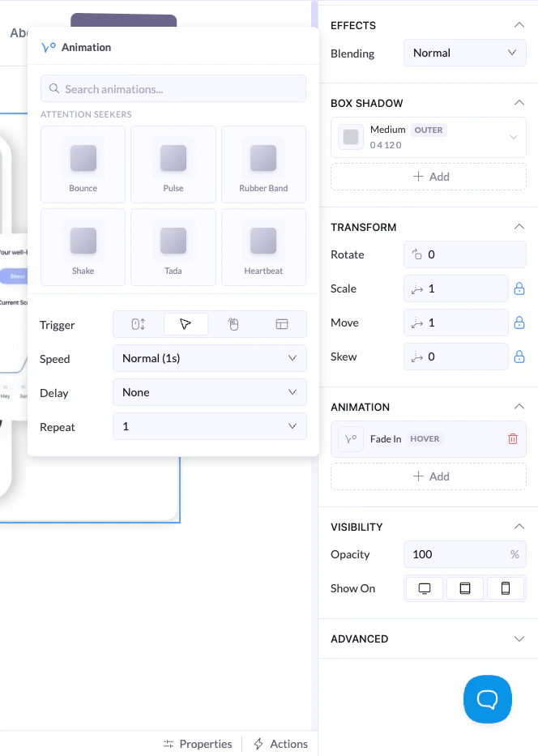The width and height of the screenshot is (538, 756).
Task: Set trigger to scroll icon
Action: [139, 324]
